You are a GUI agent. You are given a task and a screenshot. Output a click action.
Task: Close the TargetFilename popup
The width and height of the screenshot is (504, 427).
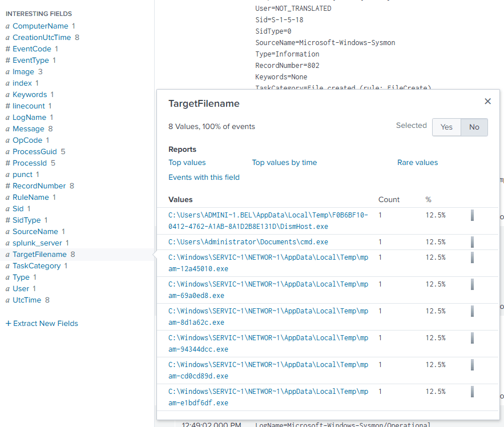[487, 102]
